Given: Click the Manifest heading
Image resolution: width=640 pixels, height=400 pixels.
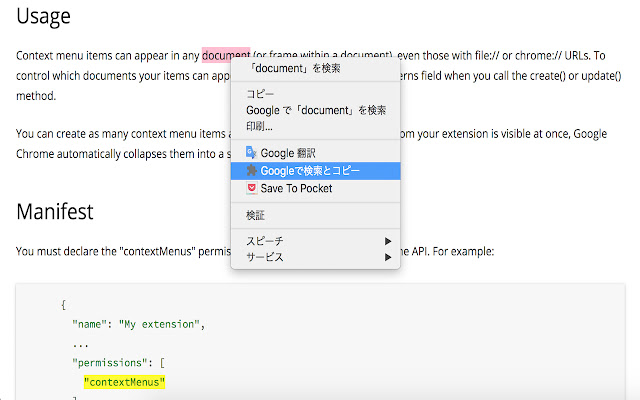Looking at the screenshot, I should pos(55,212).
